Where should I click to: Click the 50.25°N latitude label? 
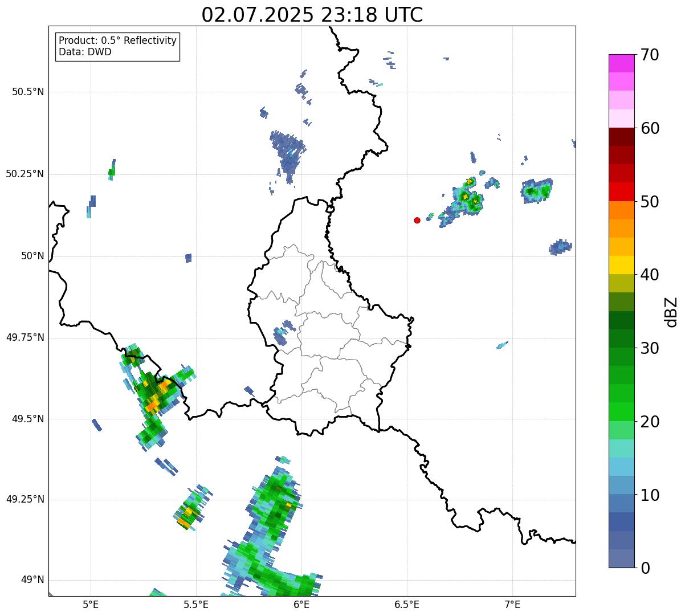click(25, 174)
